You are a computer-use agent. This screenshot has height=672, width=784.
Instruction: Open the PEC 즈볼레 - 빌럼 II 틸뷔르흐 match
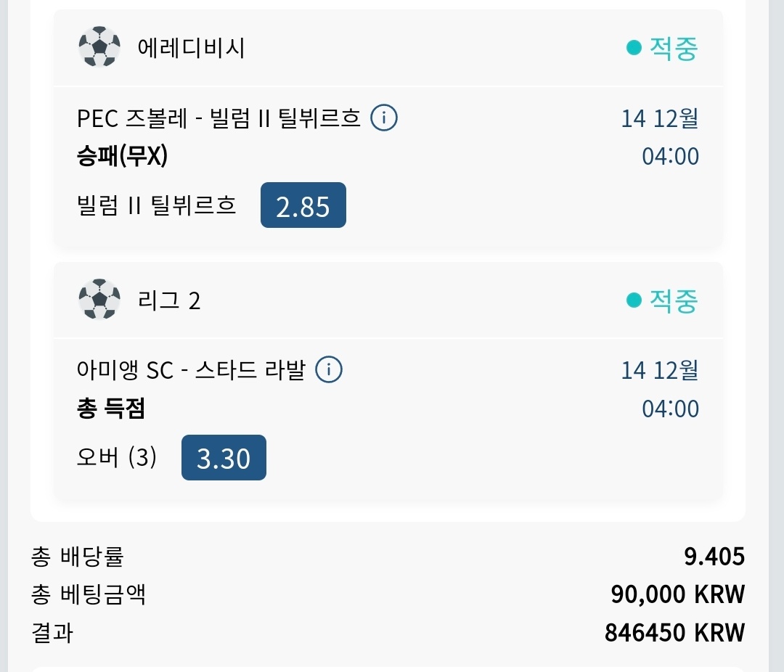[x=219, y=118]
